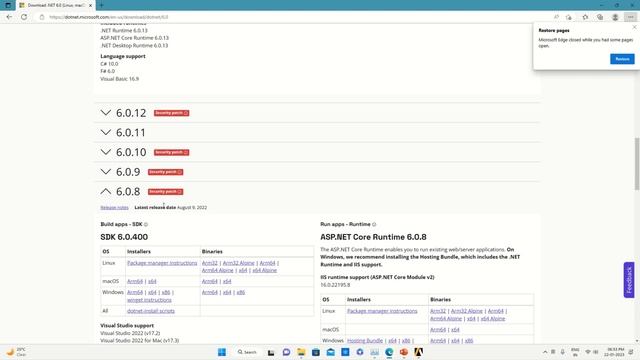Open the Windows Start menu
The height and width of the screenshot is (360, 640).
tap(222, 352)
